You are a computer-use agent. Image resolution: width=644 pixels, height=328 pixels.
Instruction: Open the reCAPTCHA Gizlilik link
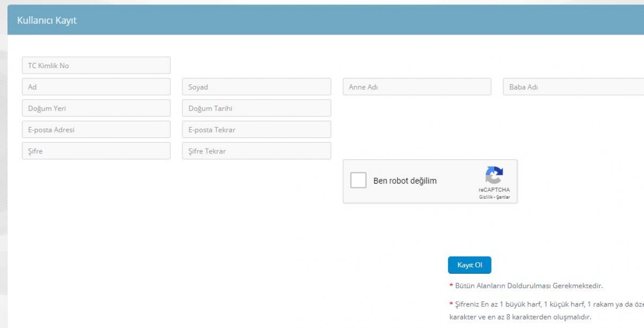tap(486, 197)
